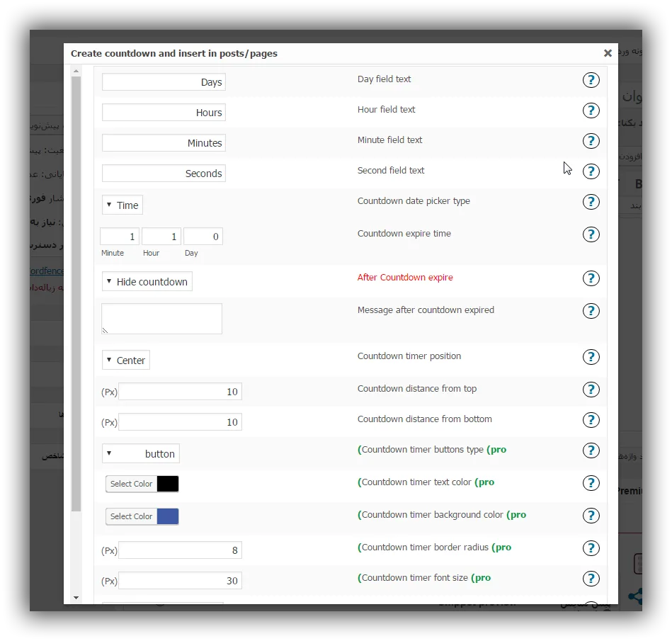Click the scrollbar up arrow

click(76, 71)
